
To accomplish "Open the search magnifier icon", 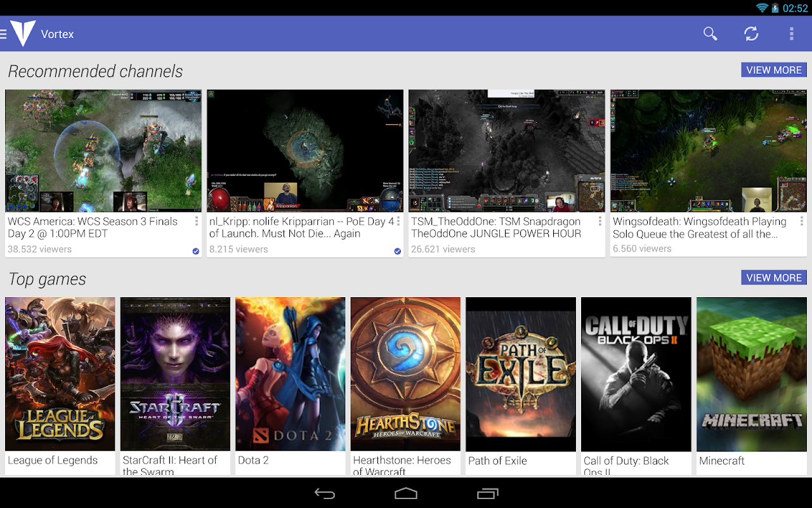I will (710, 34).
